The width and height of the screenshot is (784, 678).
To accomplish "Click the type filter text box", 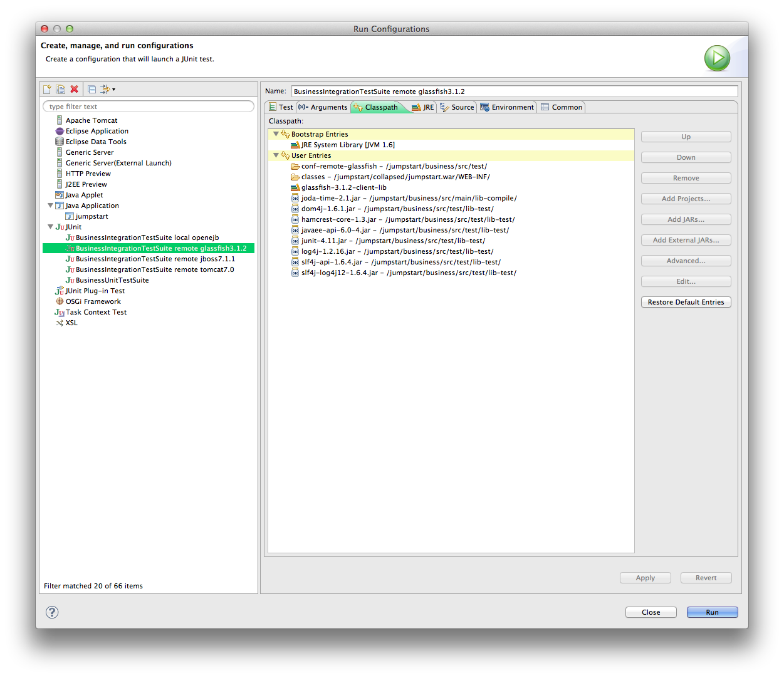I will click(x=149, y=107).
